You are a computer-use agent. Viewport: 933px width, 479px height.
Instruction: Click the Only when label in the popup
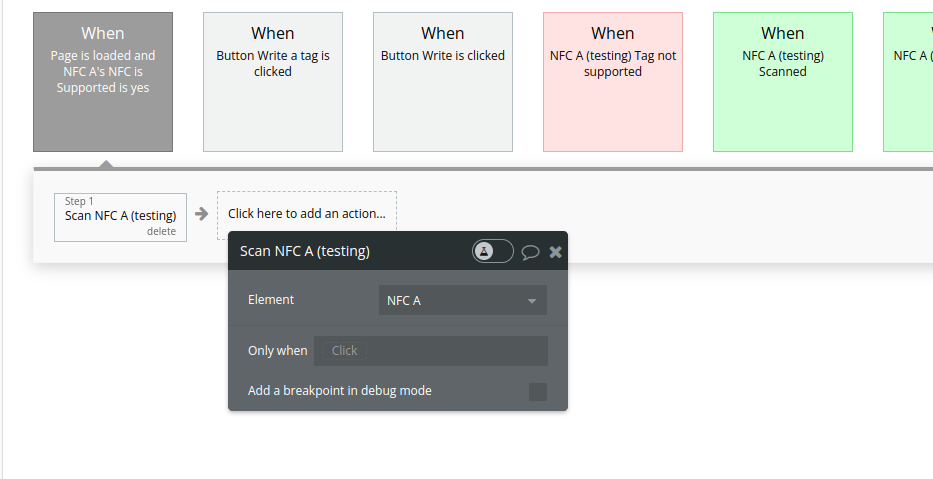[x=277, y=351]
